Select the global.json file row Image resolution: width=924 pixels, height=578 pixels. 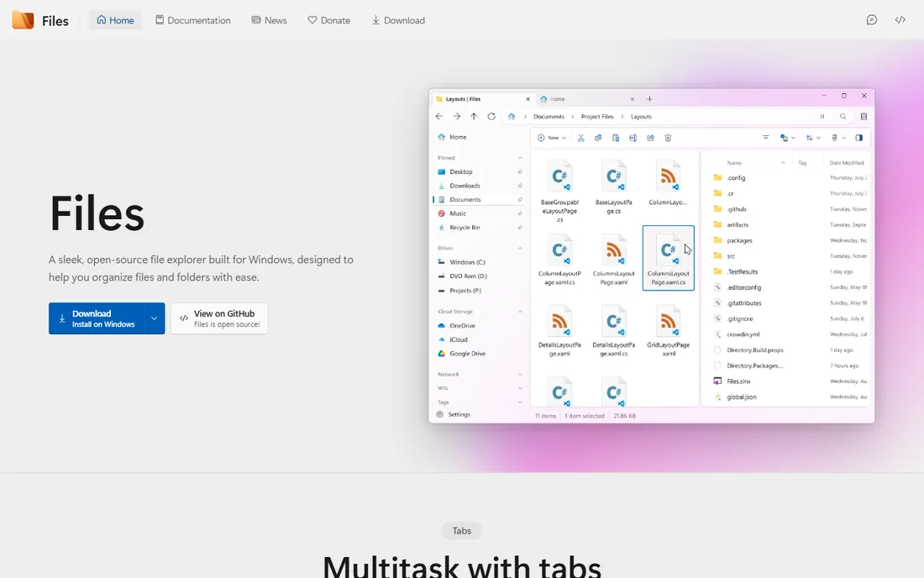click(x=790, y=397)
